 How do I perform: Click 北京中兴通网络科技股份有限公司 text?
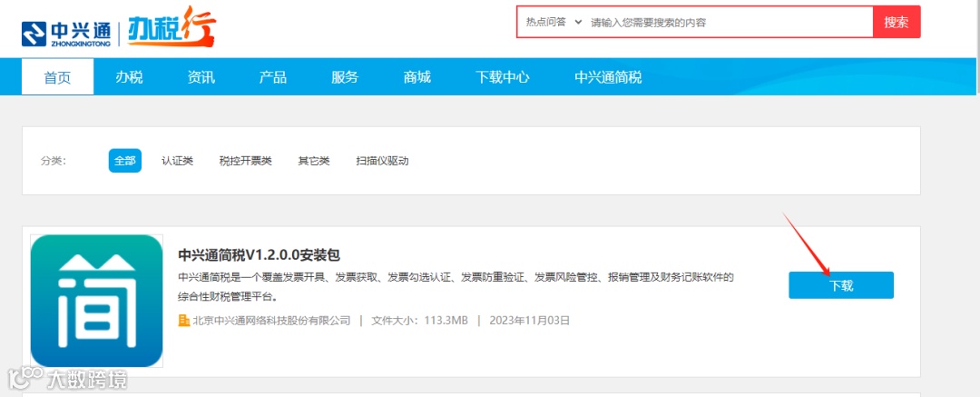point(271,321)
